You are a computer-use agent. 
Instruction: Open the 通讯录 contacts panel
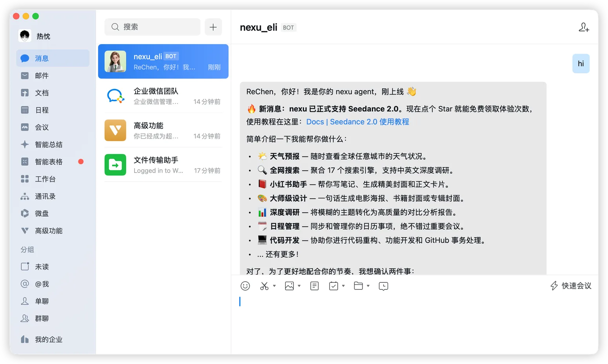tap(46, 196)
